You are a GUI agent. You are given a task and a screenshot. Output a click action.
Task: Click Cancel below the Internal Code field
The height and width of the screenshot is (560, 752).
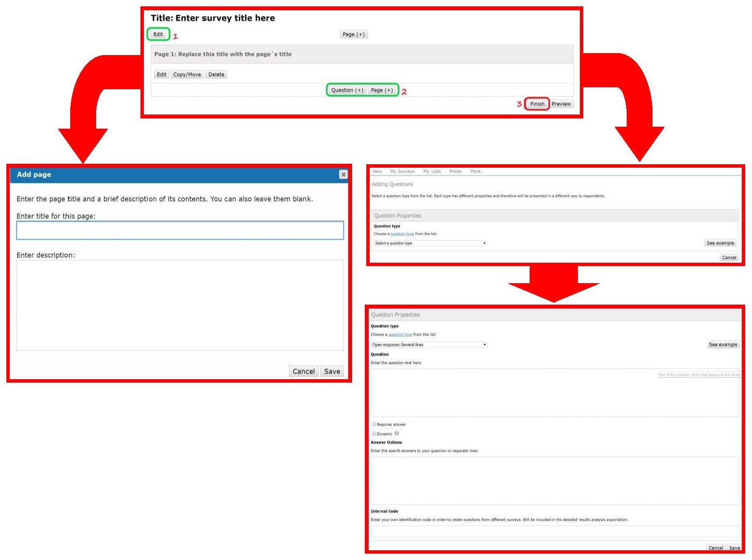[716, 548]
